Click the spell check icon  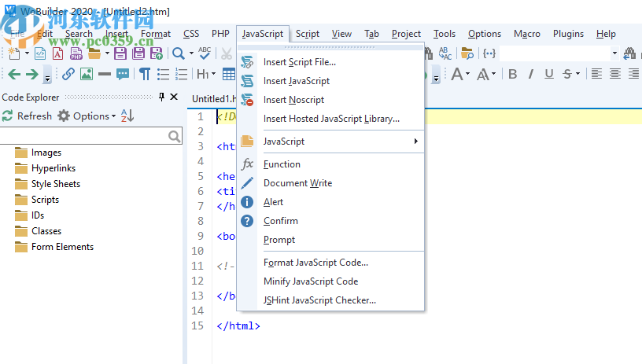click(x=205, y=53)
